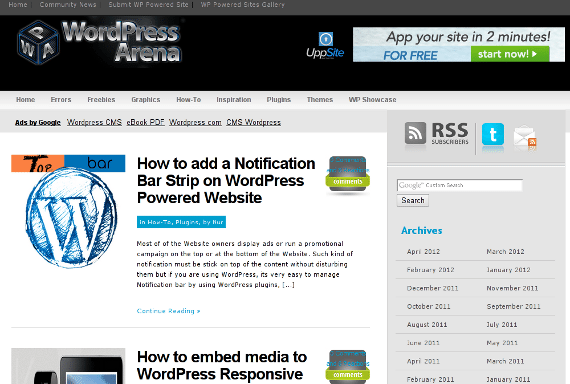Open November 2011 archive
570x384 pixels.
[512, 288]
